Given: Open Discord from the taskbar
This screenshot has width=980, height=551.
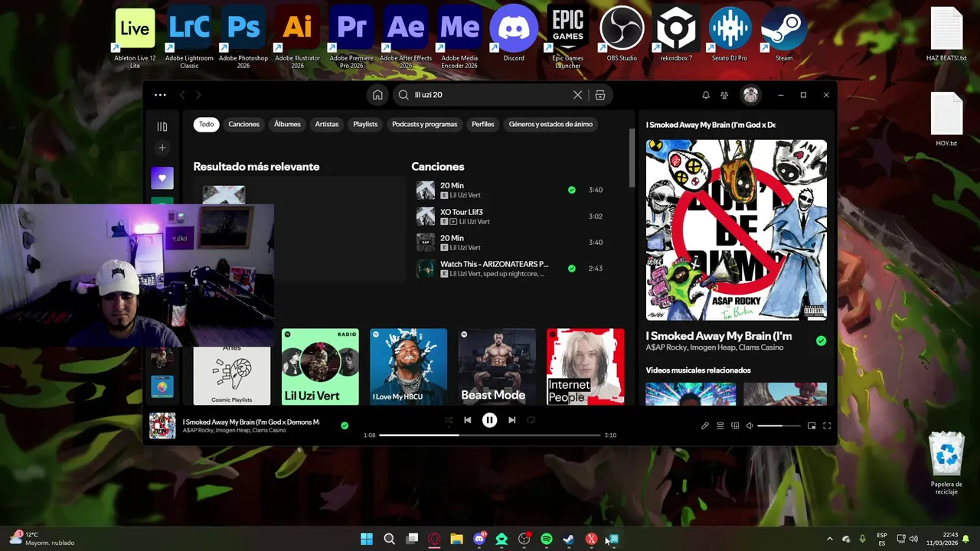Looking at the screenshot, I should click(479, 540).
